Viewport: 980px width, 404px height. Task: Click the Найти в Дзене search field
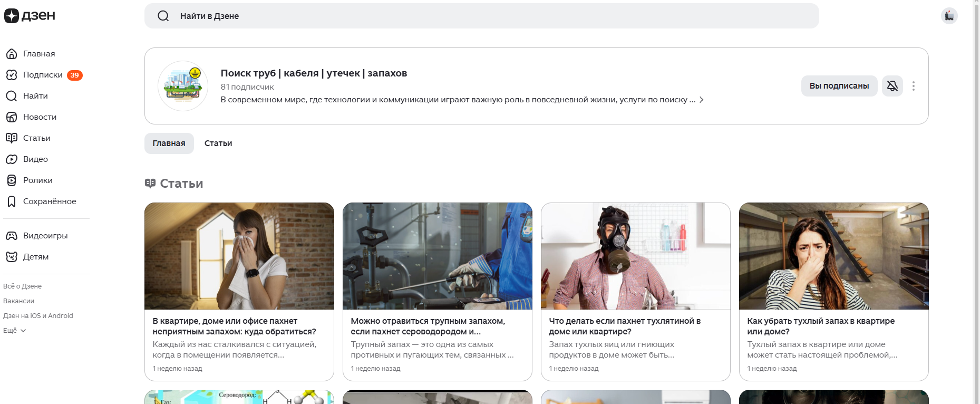(x=481, y=16)
